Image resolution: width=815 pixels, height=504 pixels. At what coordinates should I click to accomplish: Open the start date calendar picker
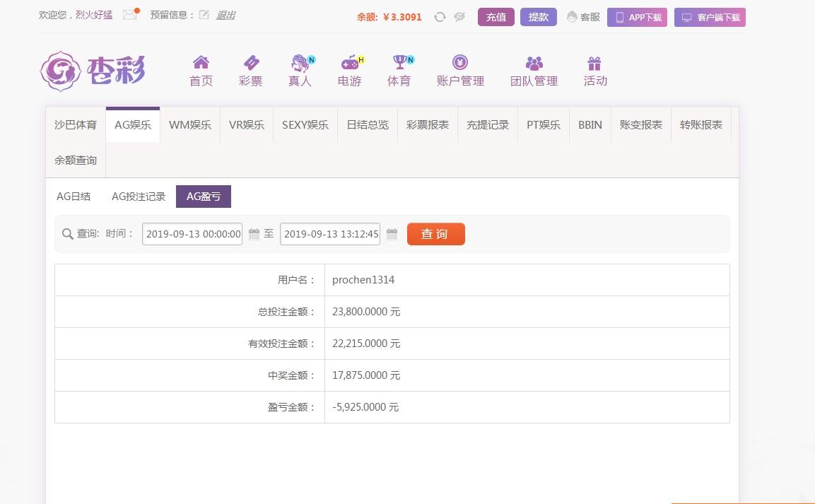pyautogui.click(x=254, y=233)
